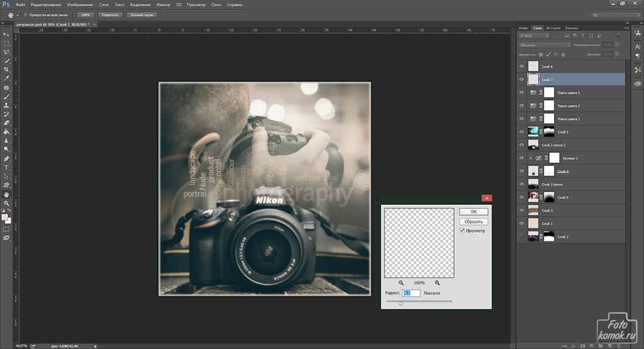Show hidden layer Слой 2 at bottom
Screen dimensions: 644x349
click(521, 236)
